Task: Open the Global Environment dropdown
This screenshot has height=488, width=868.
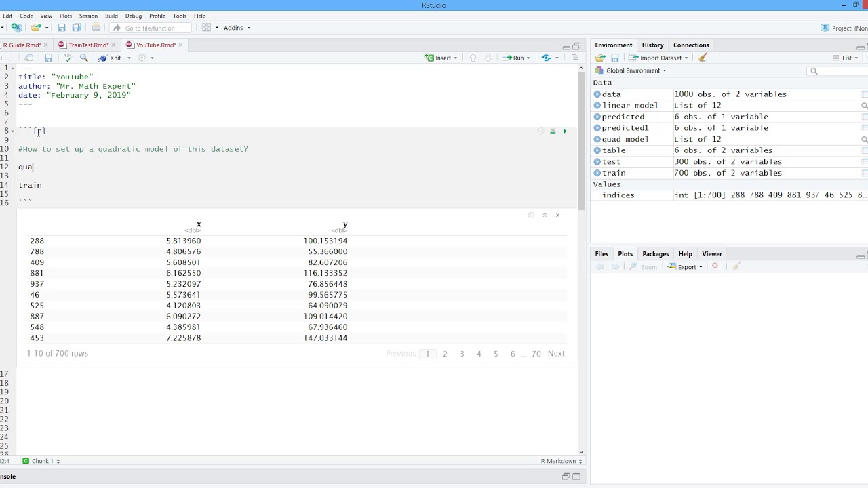Action: 631,70
